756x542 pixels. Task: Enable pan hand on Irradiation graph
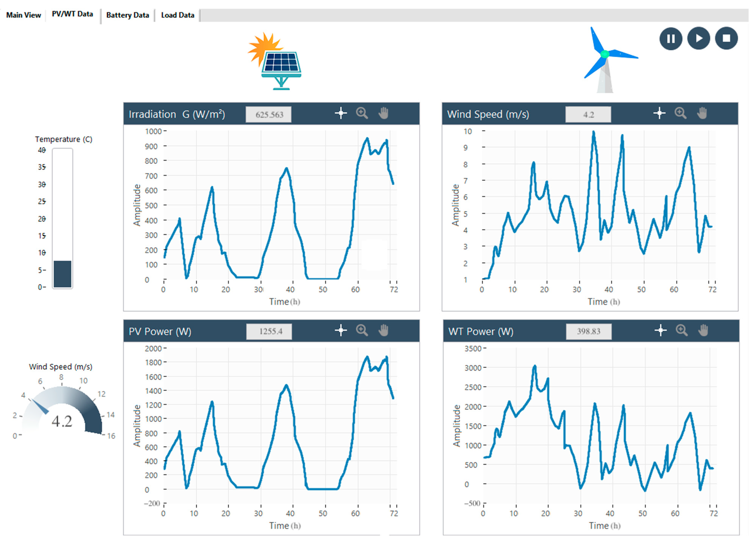coord(383,113)
